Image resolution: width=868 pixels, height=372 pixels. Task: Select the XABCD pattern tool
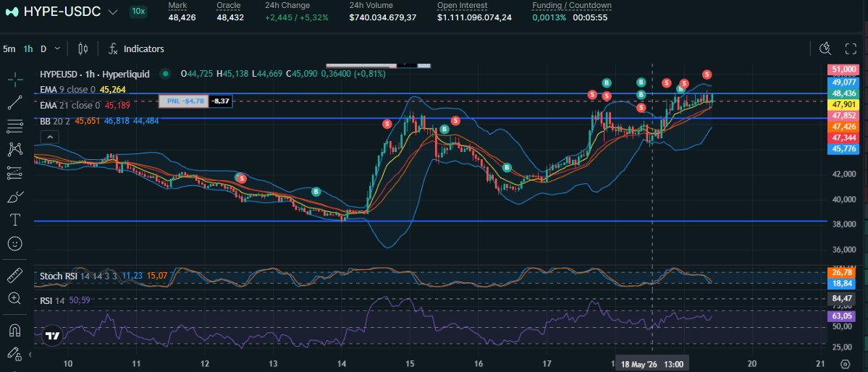[x=15, y=149]
